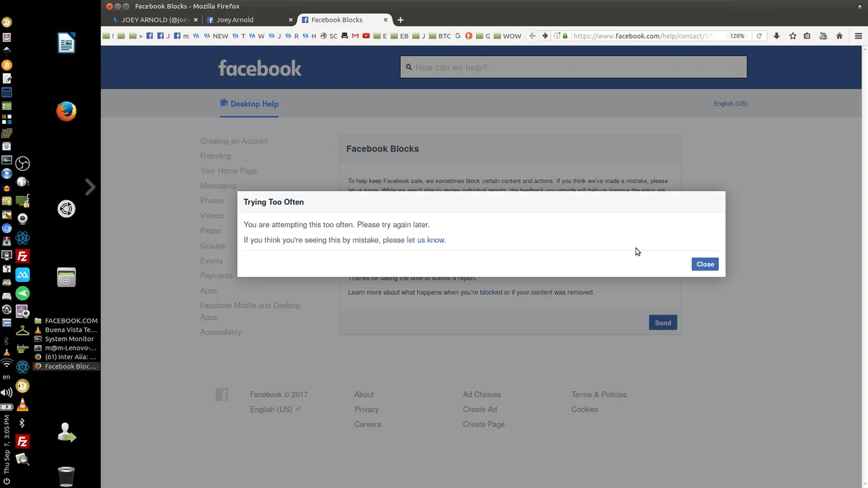This screenshot has height=488, width=868.
Task: Launch OBS Studio from the panel
Action: tap(23, 163)
